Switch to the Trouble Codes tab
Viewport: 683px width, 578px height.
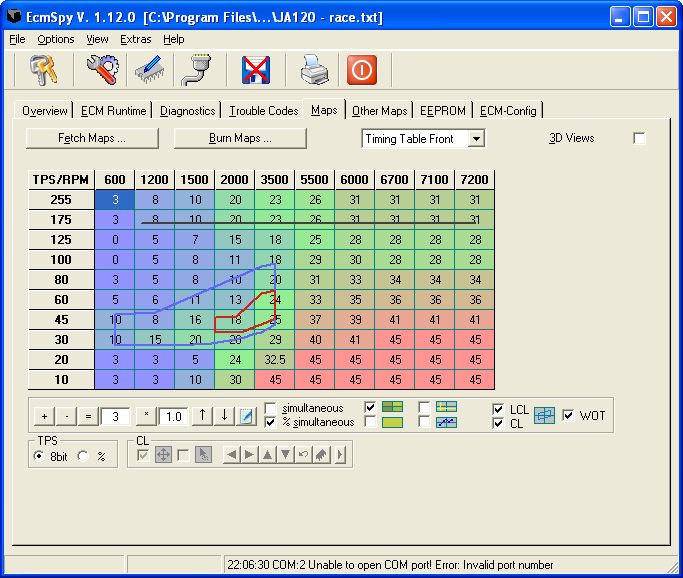pyautogui.click(x=264, y=111)
